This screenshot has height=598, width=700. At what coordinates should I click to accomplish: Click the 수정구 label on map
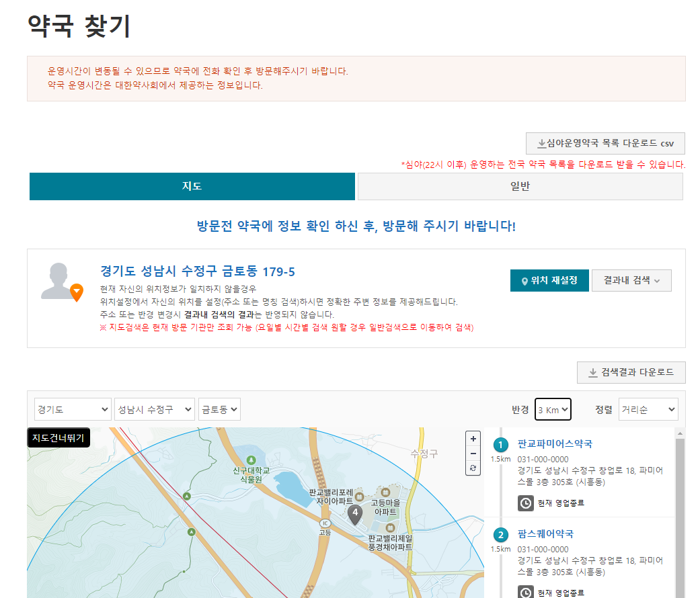point(424,454)
